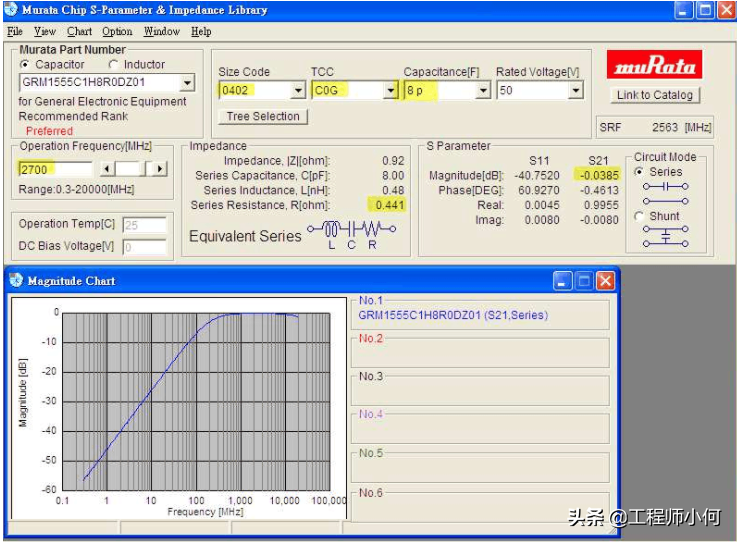Click the Link to Catalog button
The image size is (737, 543).
coord(654,96)
